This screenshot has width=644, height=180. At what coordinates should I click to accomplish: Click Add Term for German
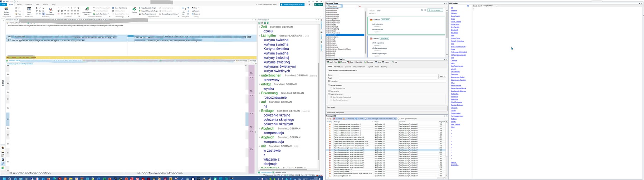tap(385, 20)
